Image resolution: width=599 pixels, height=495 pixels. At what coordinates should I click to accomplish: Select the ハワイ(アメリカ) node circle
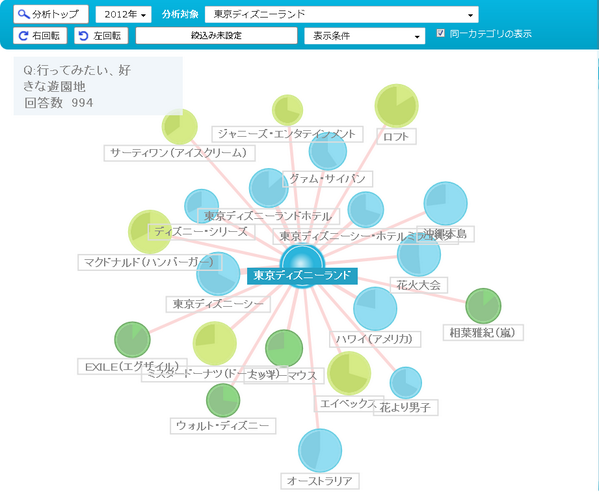375,309
